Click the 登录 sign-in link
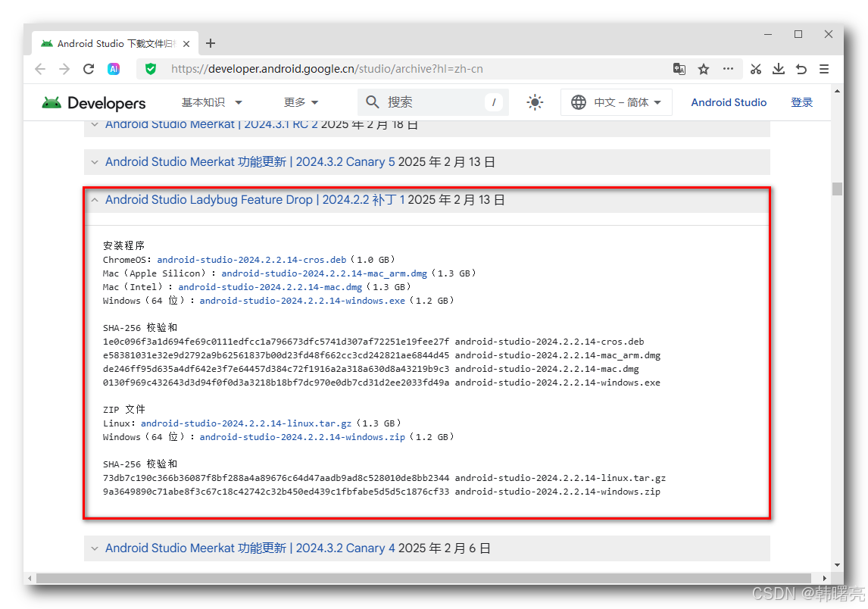 pyautogui.click(x=801, y=102)
